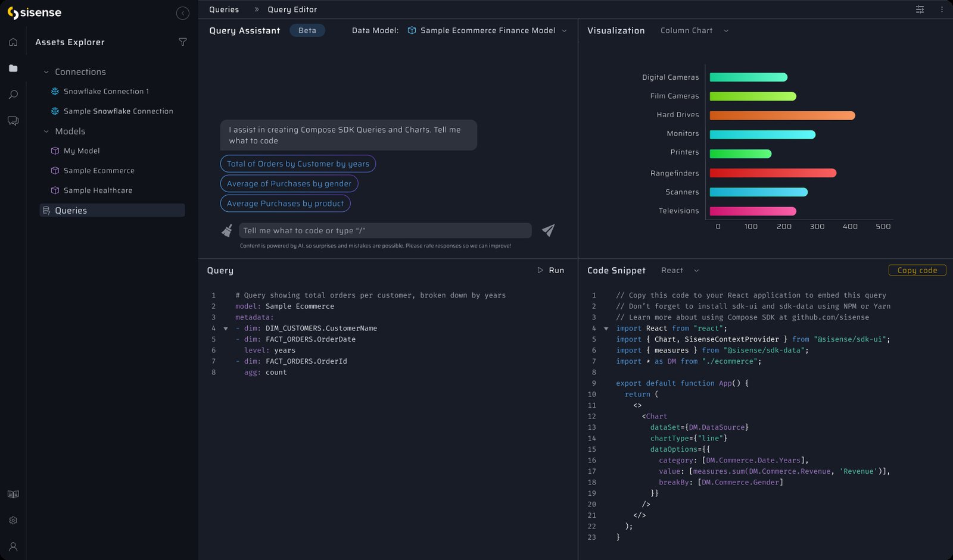Click the Sample Ecommerce Finance Model text

click(x=488, y=30)
